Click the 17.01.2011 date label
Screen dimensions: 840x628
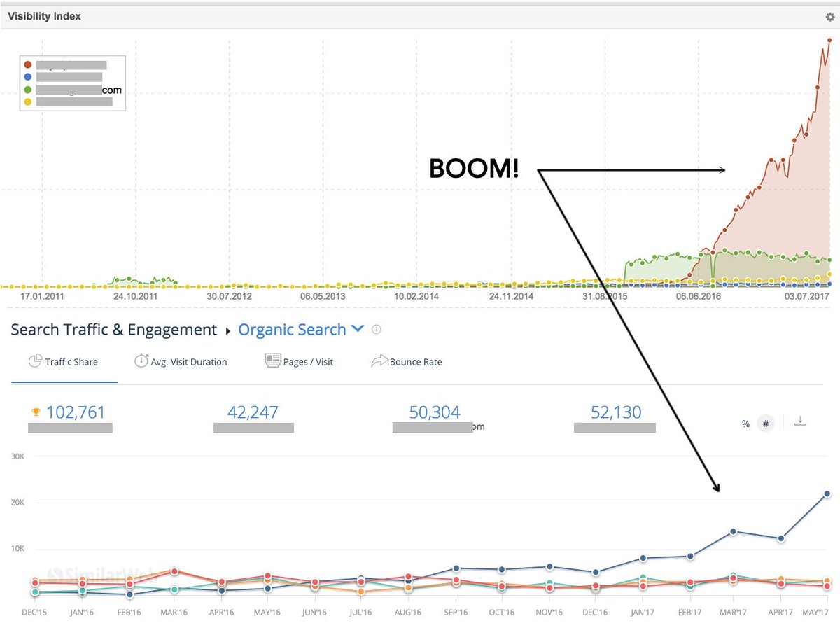coord(43,297)
